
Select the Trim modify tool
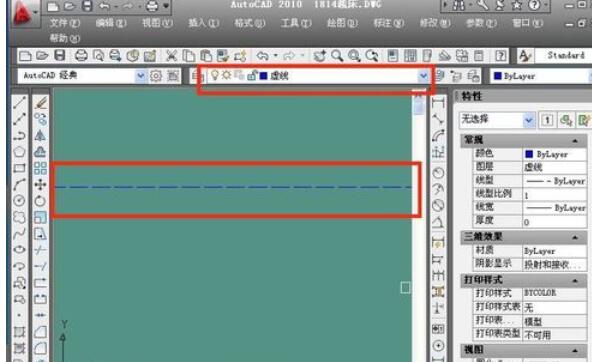[x=40, y=250]
